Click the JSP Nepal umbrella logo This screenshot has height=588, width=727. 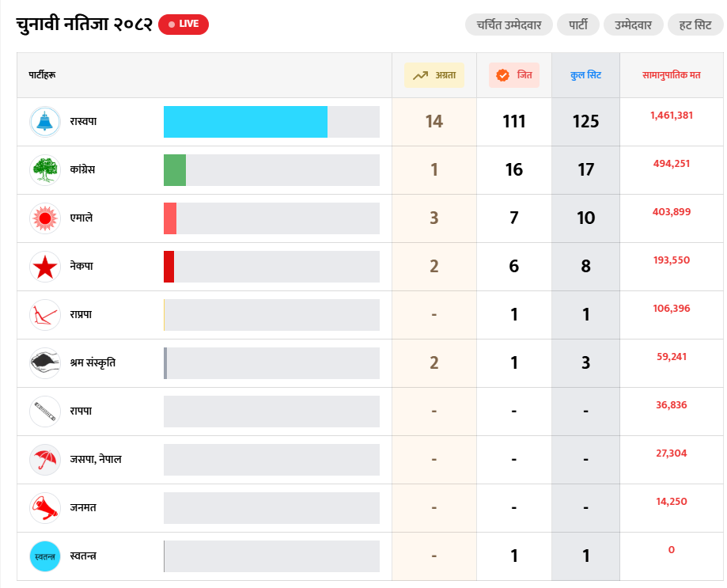[x=45, y=460]
